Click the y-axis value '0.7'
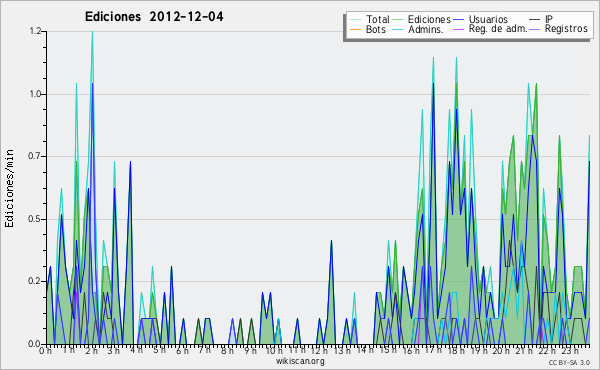 35,156
